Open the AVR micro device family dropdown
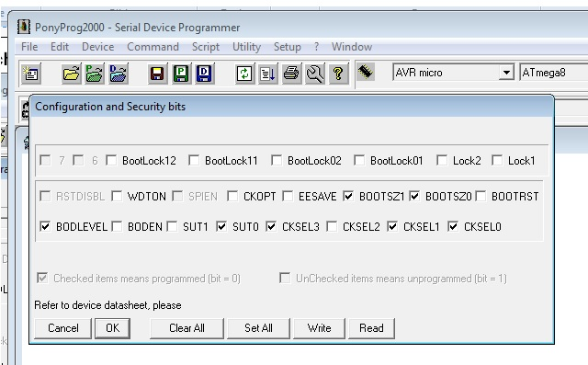The width and height of the screenshot is (588, 365). [506, 73]
